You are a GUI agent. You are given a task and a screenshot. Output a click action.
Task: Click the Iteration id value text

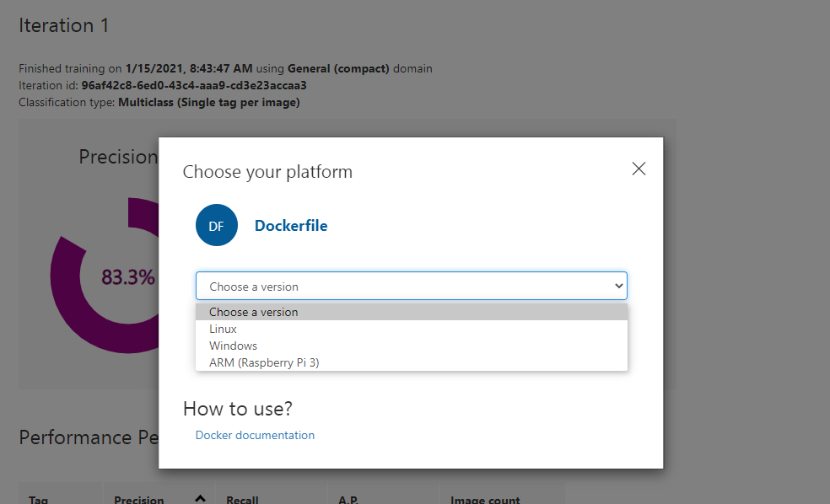(x=194, y=85)
